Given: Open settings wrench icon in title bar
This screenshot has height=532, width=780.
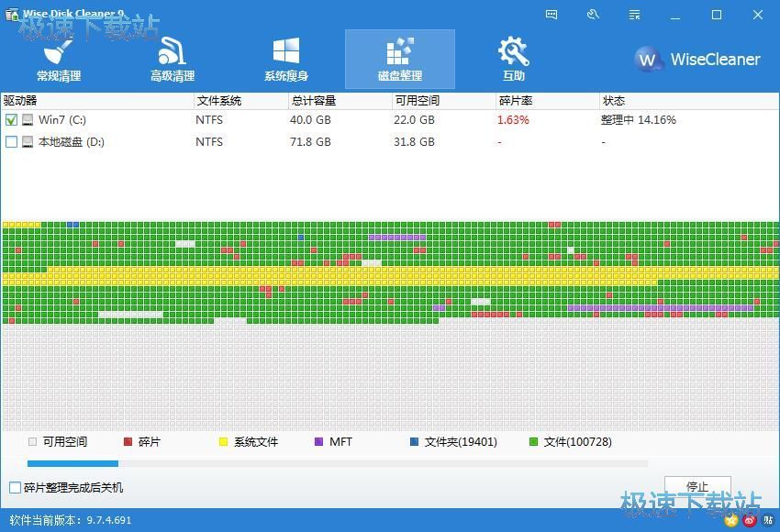Looking at the screenshot, I should point(593,15).
